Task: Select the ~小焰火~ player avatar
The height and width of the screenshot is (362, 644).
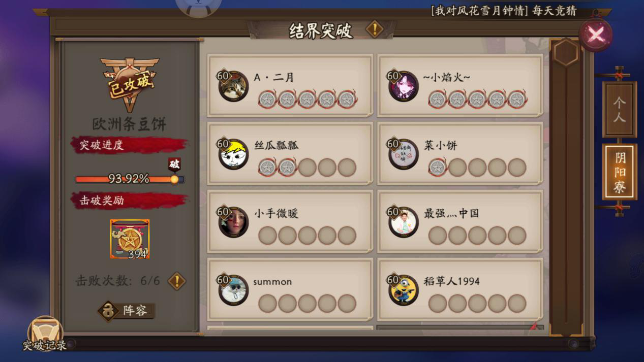Action: pos(404,86)
